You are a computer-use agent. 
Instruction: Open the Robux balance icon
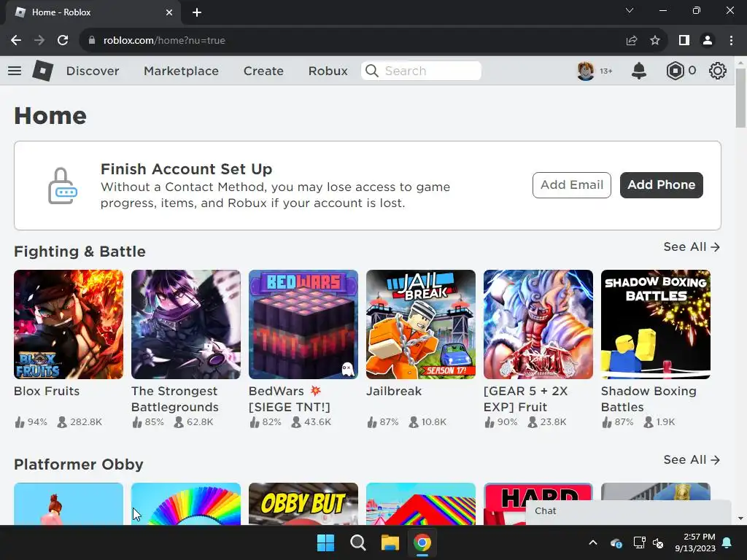pyautogui.click(x=675, y=71)
